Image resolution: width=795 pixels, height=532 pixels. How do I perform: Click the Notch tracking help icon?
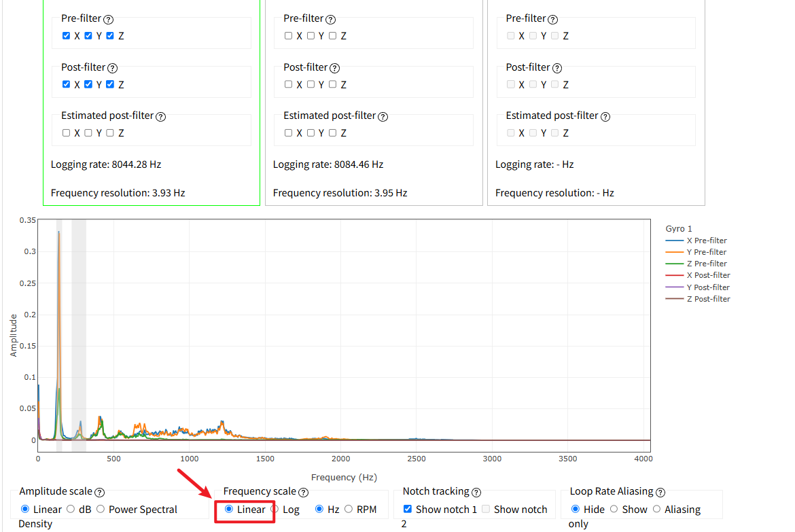coord(476,493)
